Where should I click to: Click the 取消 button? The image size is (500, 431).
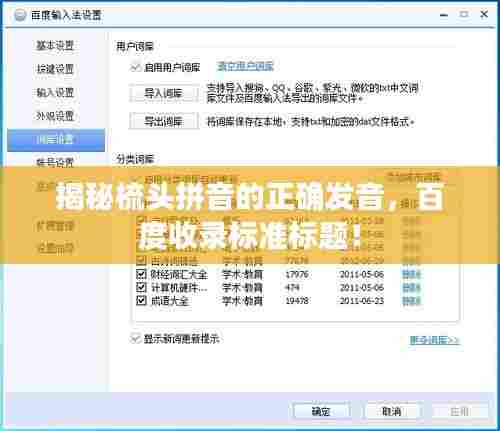click(392, 412)
